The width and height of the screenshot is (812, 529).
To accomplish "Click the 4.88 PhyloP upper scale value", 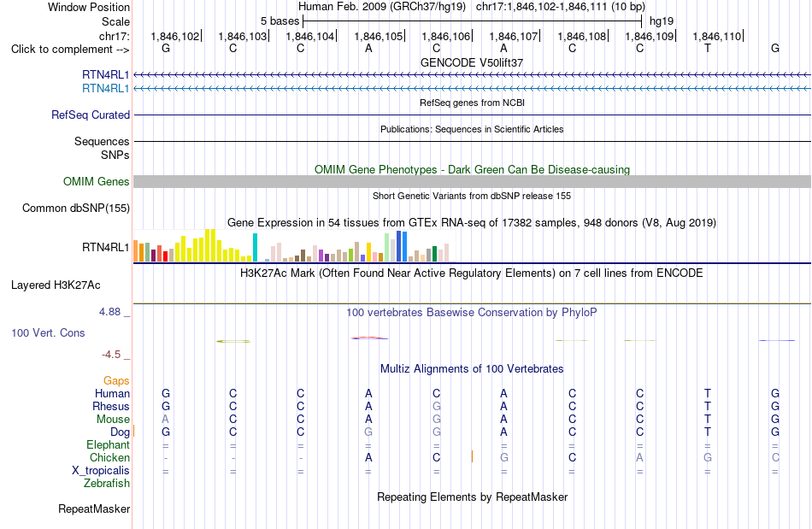I will click(x=109, y=312).
